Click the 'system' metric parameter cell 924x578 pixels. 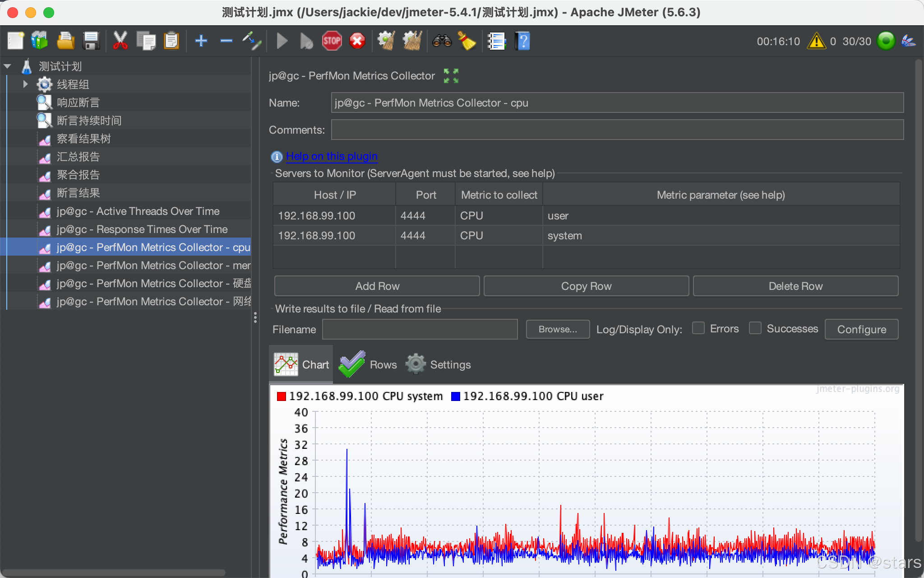(x=721, y=235)
